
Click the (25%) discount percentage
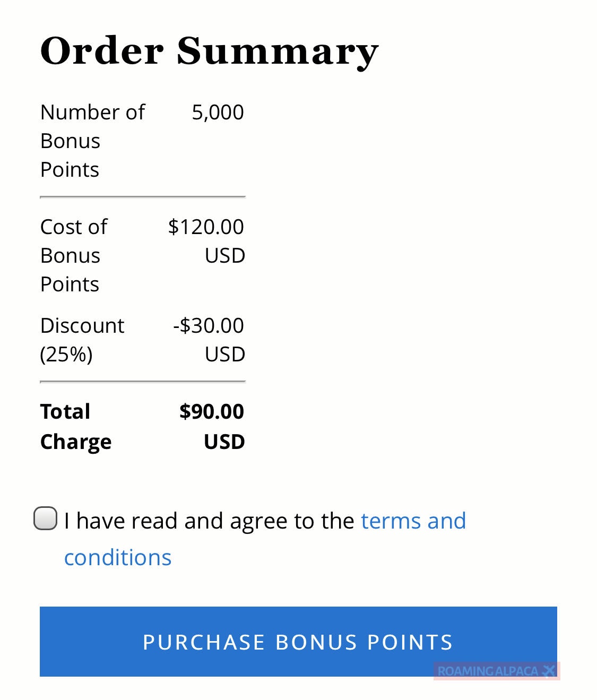coord(66,355)
